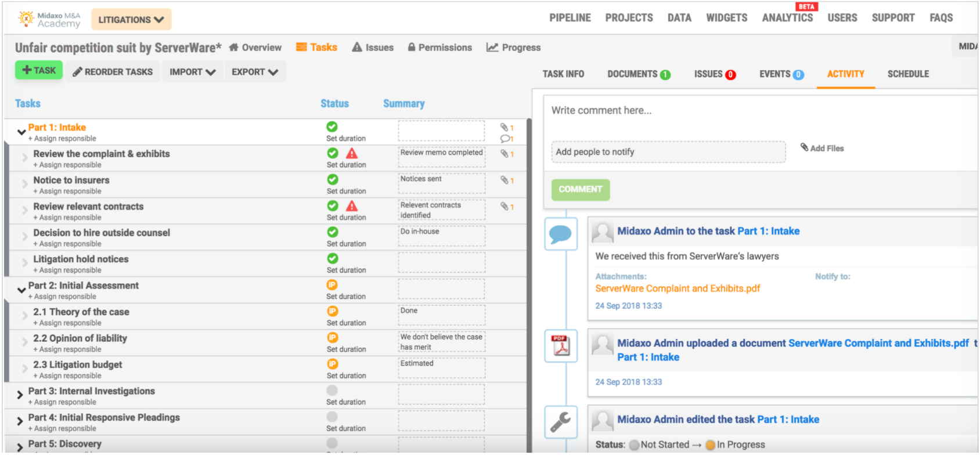Image resolution: width=980 pixels, height=455 pixels.
Task: Click the wrench icon in activity timeline
Action: pyautogui.click(x=561, y=422)
